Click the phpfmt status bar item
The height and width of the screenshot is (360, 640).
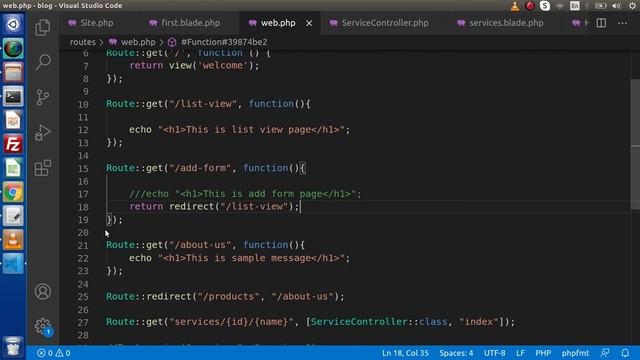click(x=575, y=353)
